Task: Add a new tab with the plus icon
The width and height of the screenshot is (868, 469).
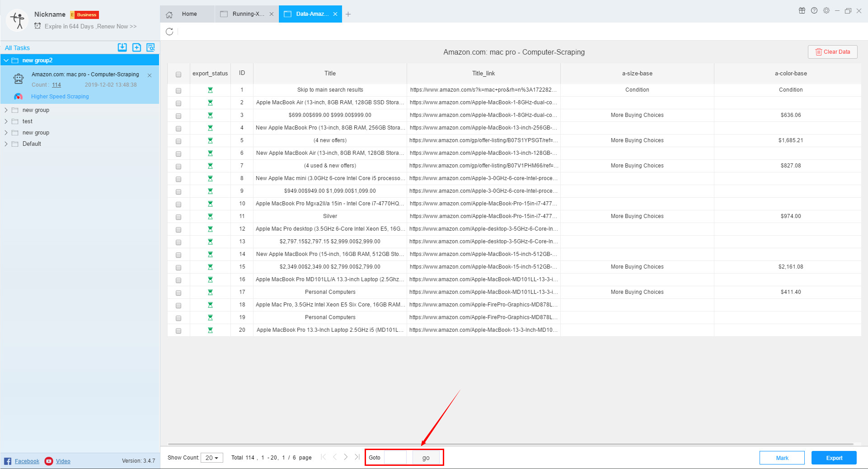Action: pyautogui.click(x=348, y=14)
